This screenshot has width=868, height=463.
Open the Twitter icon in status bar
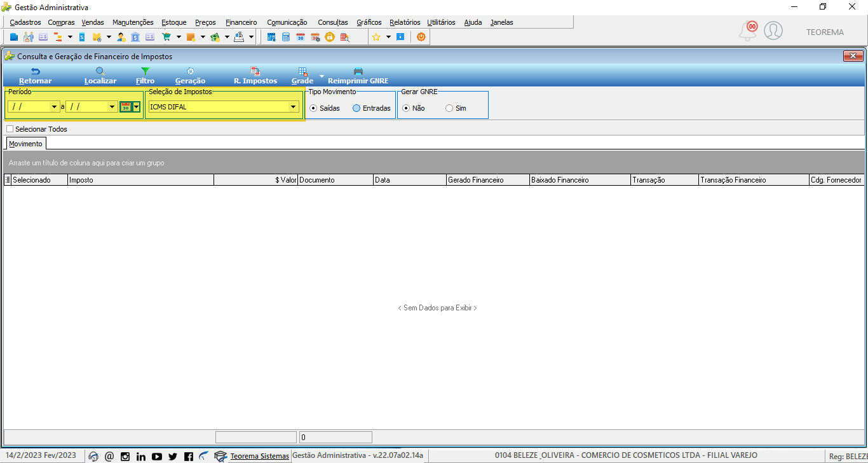point(173,456)
